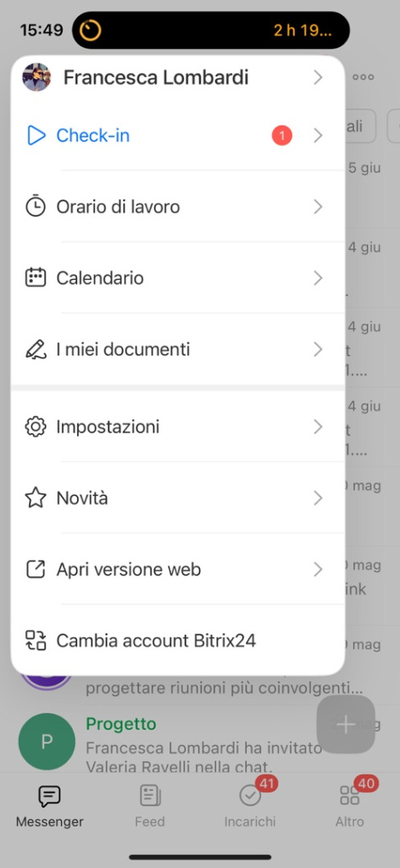
Task: Open the three-dots more options menu
Action: click(364, 77)
